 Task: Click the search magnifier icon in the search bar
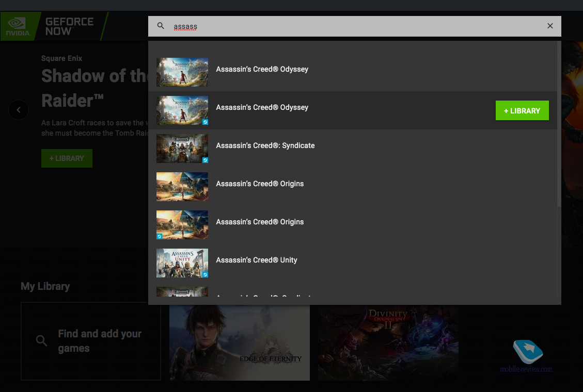tap(161, 26)
